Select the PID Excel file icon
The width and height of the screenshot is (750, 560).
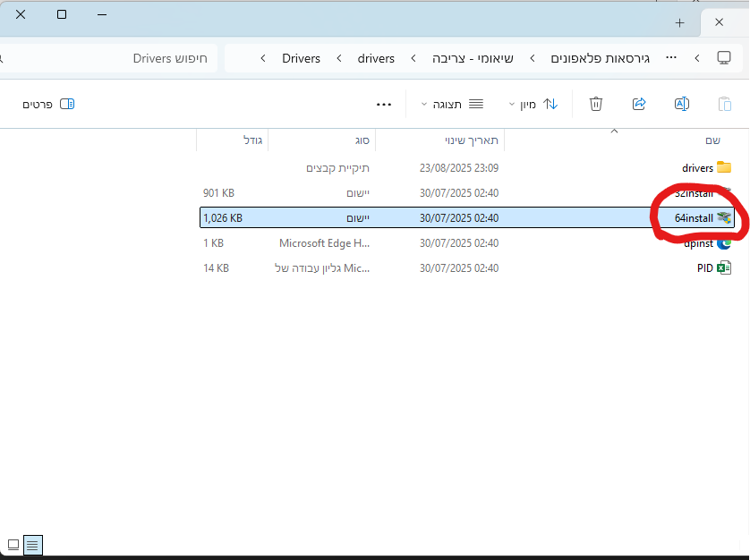coord(724,267)
